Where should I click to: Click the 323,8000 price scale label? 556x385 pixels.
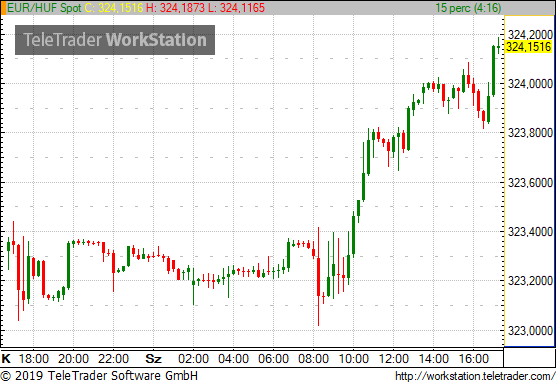click(x=530, y=133)
